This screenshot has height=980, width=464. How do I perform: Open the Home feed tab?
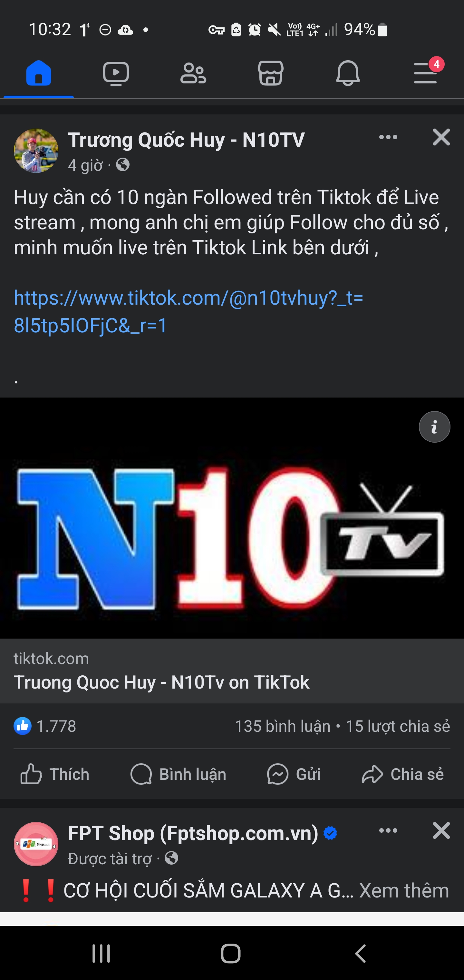coord(38,73)
